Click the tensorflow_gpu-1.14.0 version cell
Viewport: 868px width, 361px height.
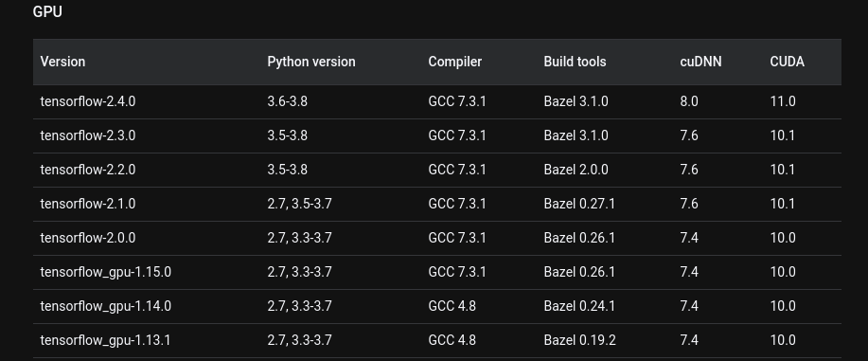(x=106, y=306)
